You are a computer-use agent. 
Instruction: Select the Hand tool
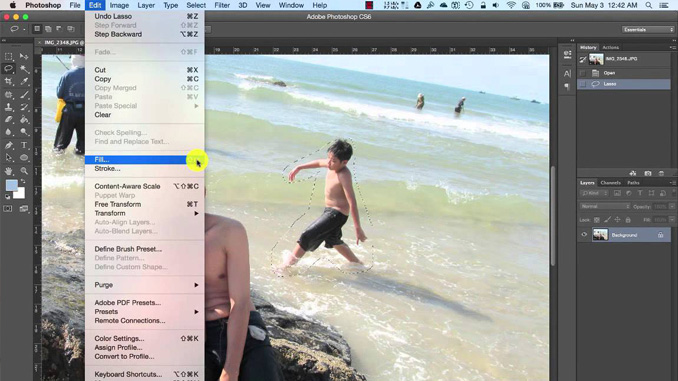(x=9, y=171)
